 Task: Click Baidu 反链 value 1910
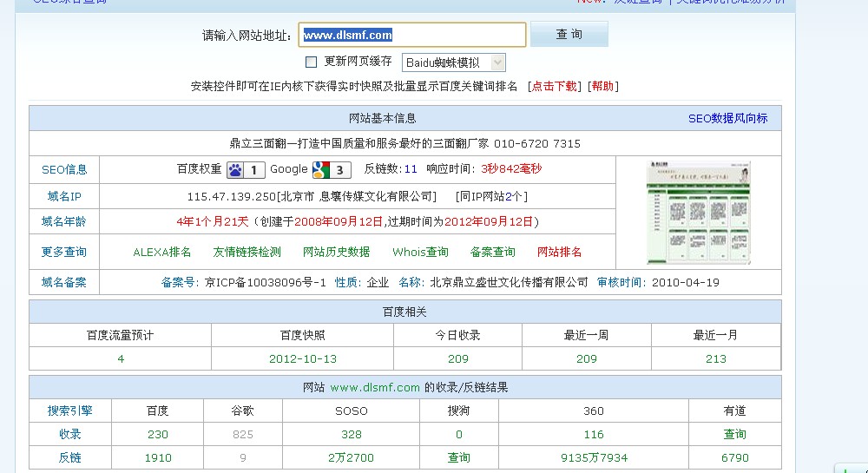pyautogui.click(x=158, y=458)
